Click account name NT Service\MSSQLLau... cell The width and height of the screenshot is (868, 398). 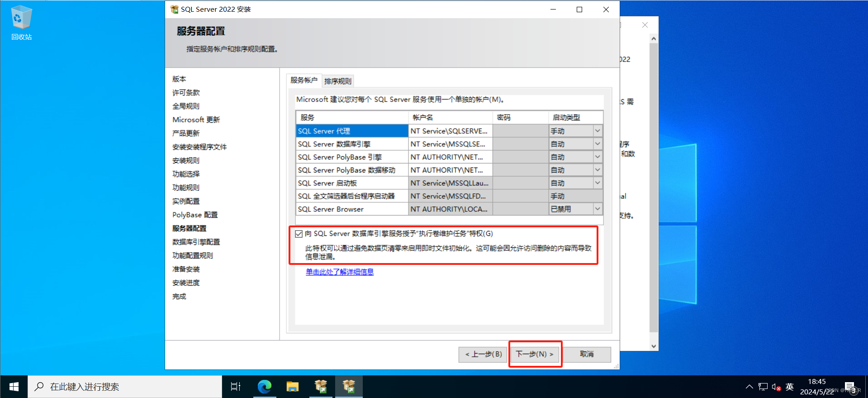(451, 183)
